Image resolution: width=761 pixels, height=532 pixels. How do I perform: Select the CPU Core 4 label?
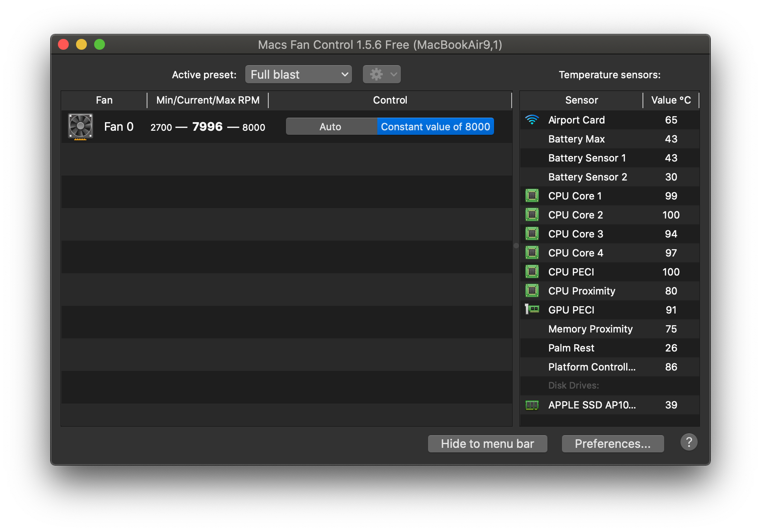click(x=576, y=253)
